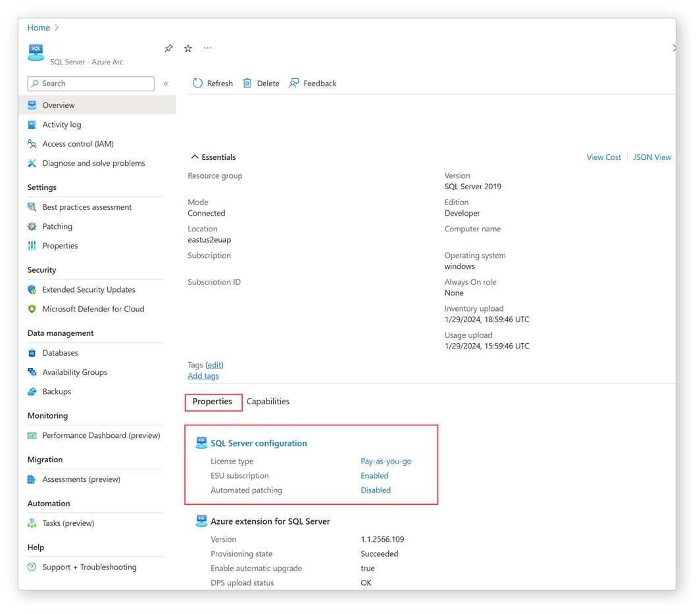Open JSON View of the resource
The width and height of the screenshot is (700, 614).
[x=652, y=156]
